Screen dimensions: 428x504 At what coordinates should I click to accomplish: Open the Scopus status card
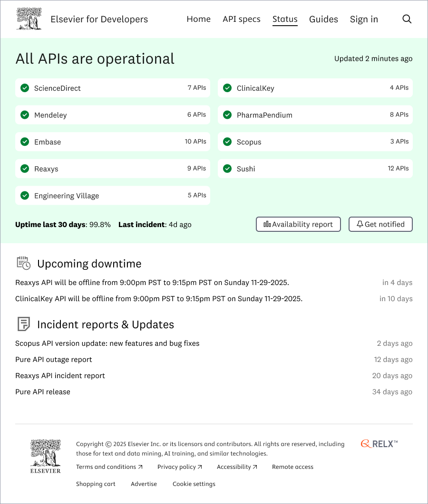tap(315, 142)
